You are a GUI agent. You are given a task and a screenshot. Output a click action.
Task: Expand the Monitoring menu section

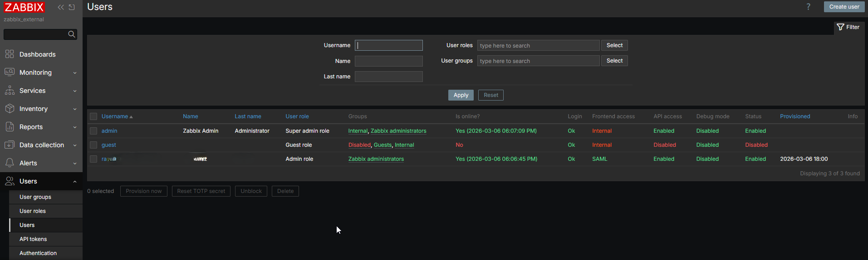tap(41, 72)
